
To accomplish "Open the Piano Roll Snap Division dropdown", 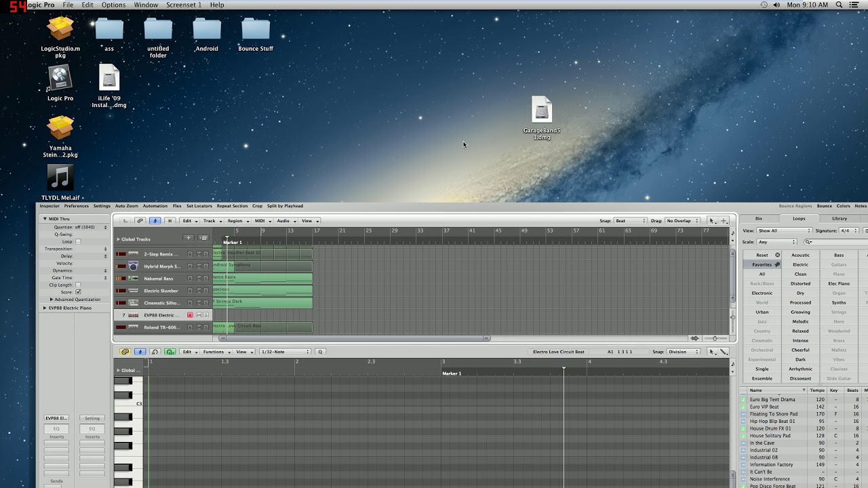I will click(684, 352).
